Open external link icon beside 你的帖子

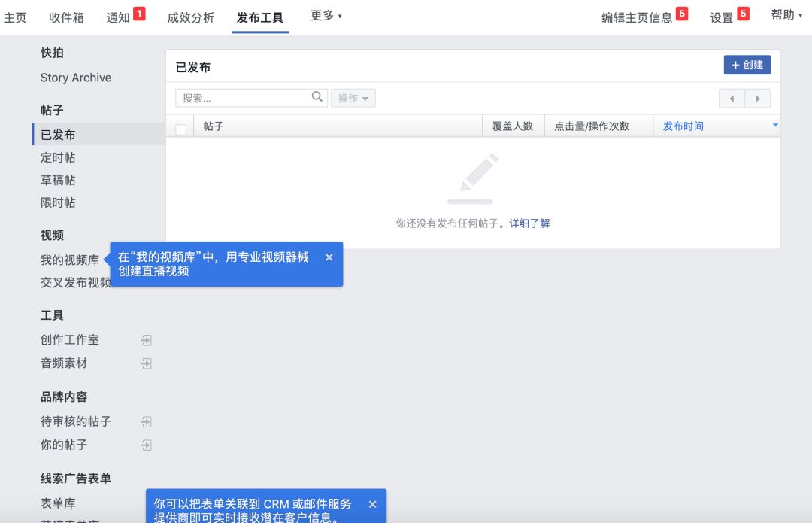click(x=147, y=445)
